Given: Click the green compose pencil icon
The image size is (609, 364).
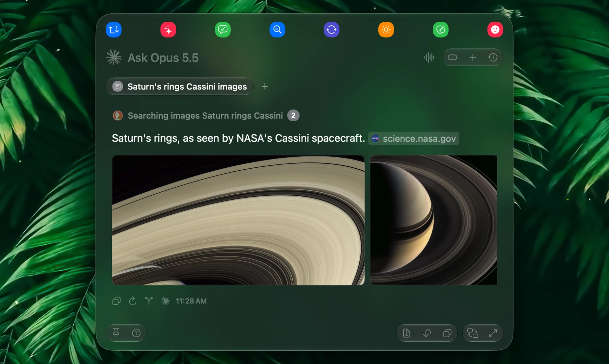Looking at the screenshot, I should pos(441,30).
